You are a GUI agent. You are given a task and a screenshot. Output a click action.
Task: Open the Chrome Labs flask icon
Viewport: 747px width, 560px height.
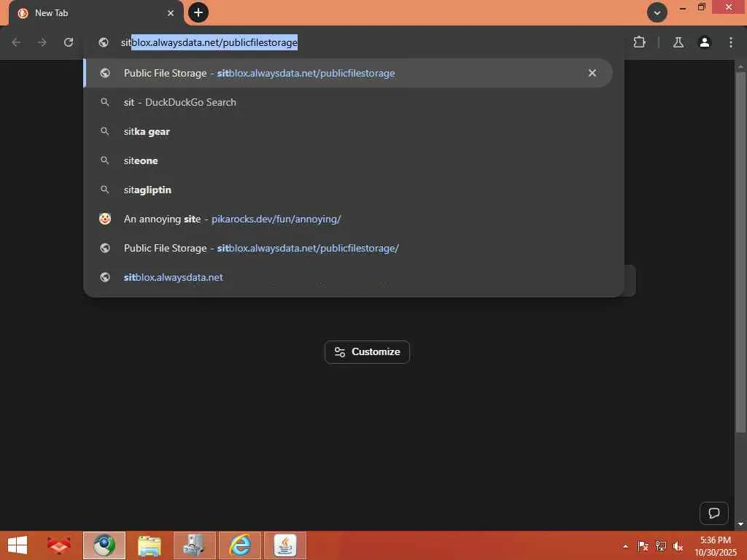(x=678, y=42)
